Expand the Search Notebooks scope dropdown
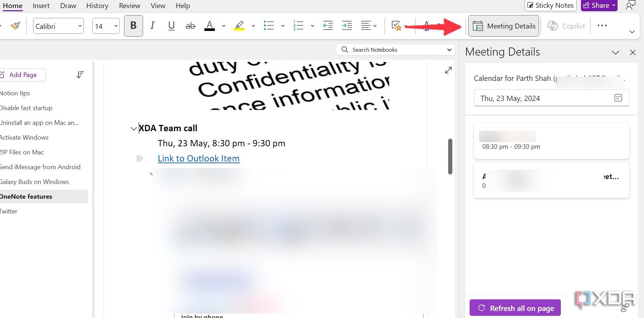Viewport: 644px width, 318px height. point(449,50)
